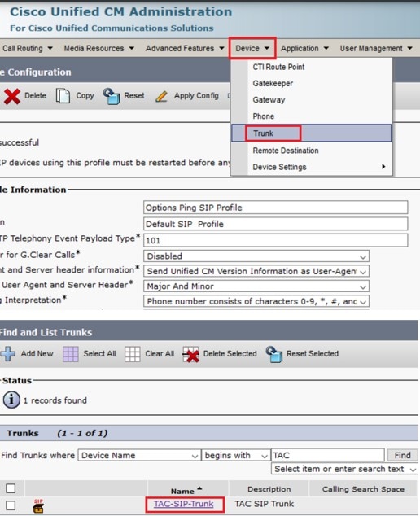Click the purple grid Select All icon
The height and width of the screenshot is (516, 420).
[x=71, y=354]
